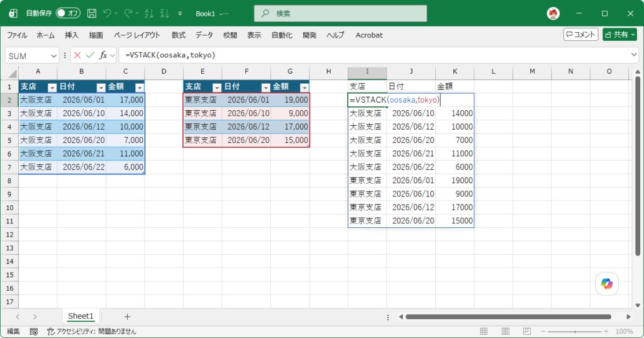
Task: Open filter dropdown for 日付 in column F
Action: (x=265, y=87)
